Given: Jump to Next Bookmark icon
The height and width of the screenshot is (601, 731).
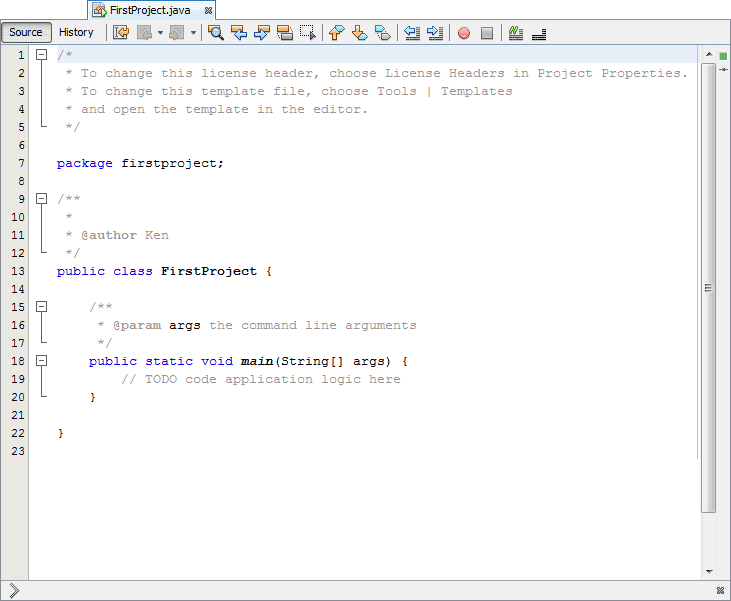Looking at the screenshot, I should [x=359, y=33].
